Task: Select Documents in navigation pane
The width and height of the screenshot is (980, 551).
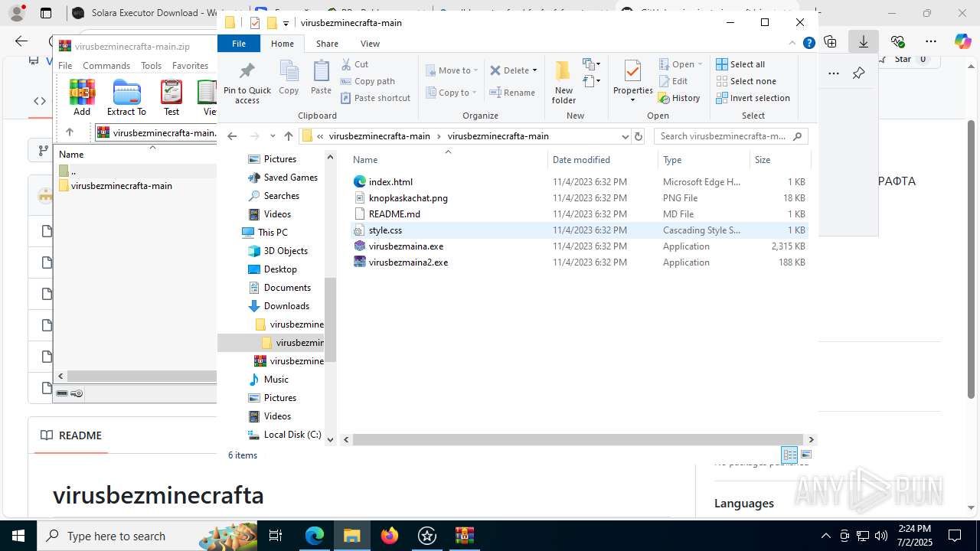Action: [x=287, y=288]
